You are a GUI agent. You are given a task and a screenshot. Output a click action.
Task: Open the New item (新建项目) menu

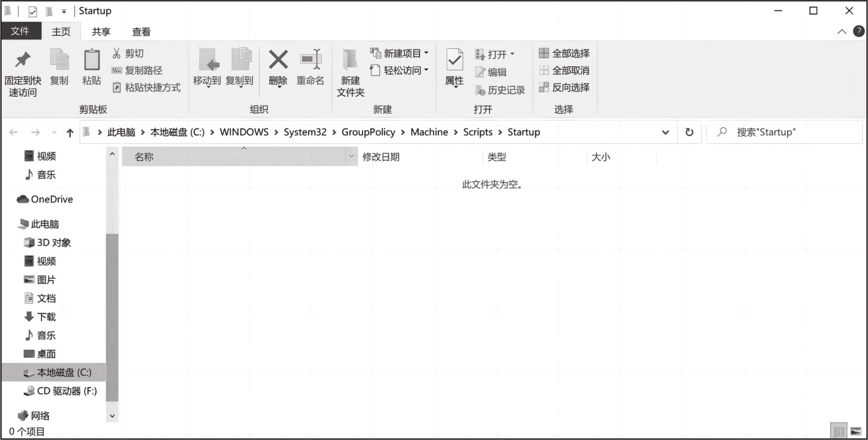(x=399, y=53)
